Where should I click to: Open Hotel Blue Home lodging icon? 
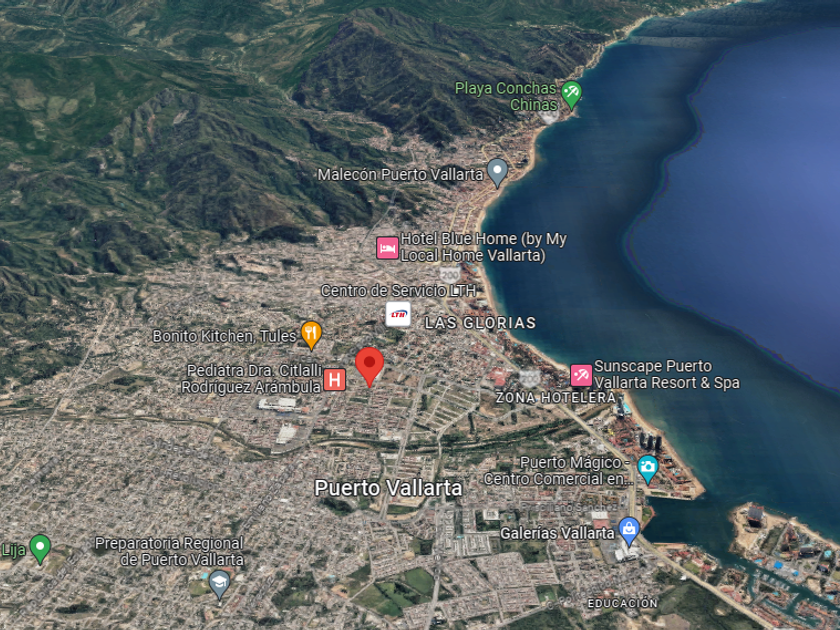(387, 248)
